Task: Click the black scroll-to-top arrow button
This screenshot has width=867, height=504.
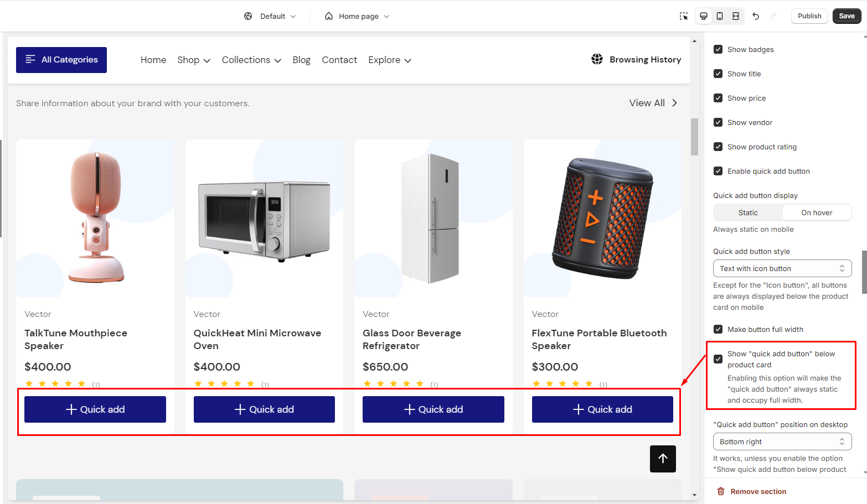Action: 663,459
